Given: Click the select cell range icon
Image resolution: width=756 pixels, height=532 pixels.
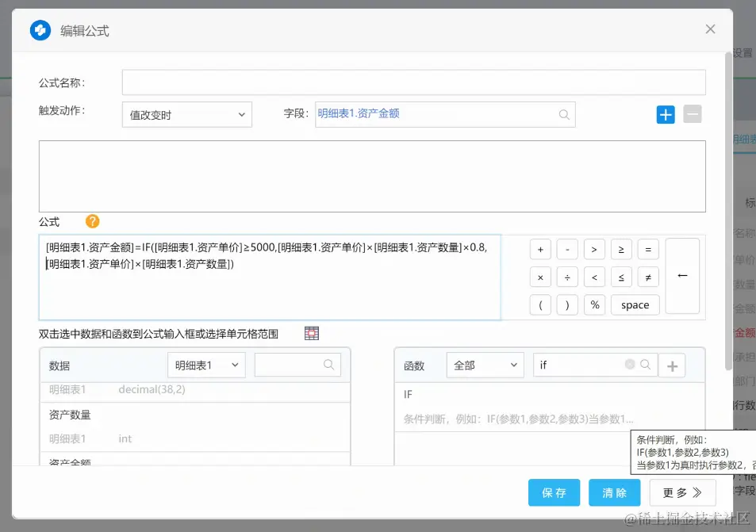Looking at the screenshot, I should tap(312, 333).
